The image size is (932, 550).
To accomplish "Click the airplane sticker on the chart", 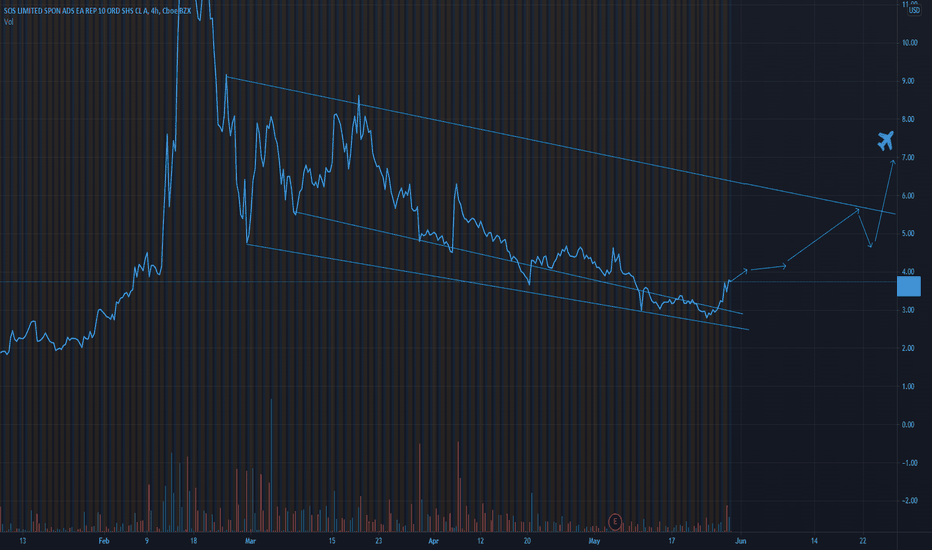I will coord(886,141).
